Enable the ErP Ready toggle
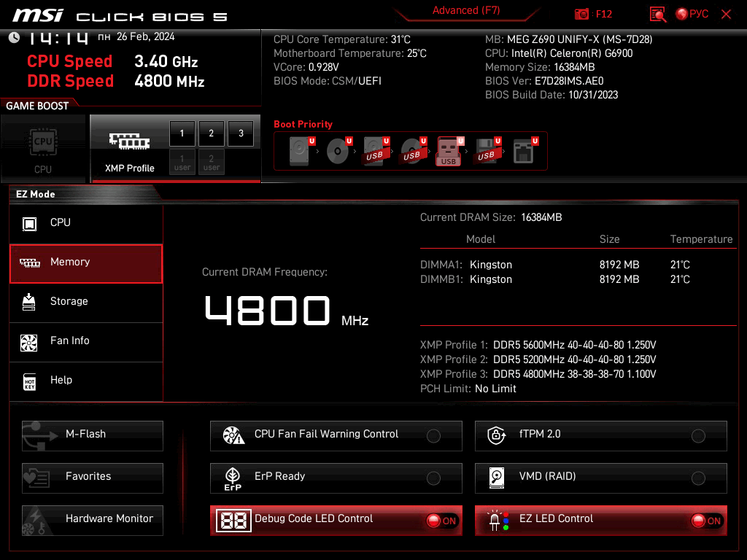The width and height of the screenshot is (747, 560). click(433, 478)
